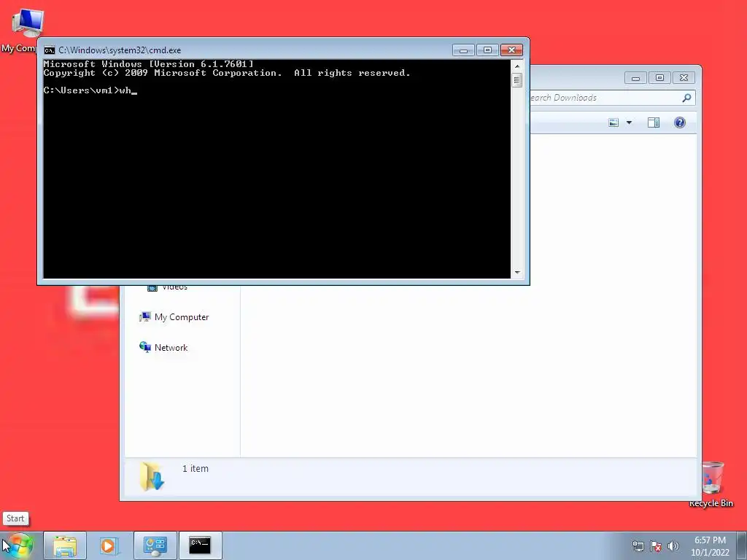Image resolution: width=747 pixels, height=560 pixels.
Task: Open Explorer Help question mark icon
Action: pos(680,122)
